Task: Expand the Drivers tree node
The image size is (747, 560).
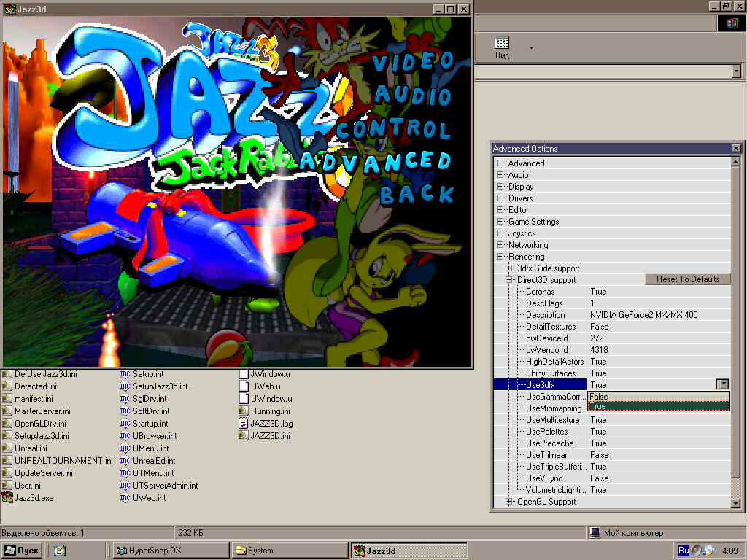Action: [500, 198]
